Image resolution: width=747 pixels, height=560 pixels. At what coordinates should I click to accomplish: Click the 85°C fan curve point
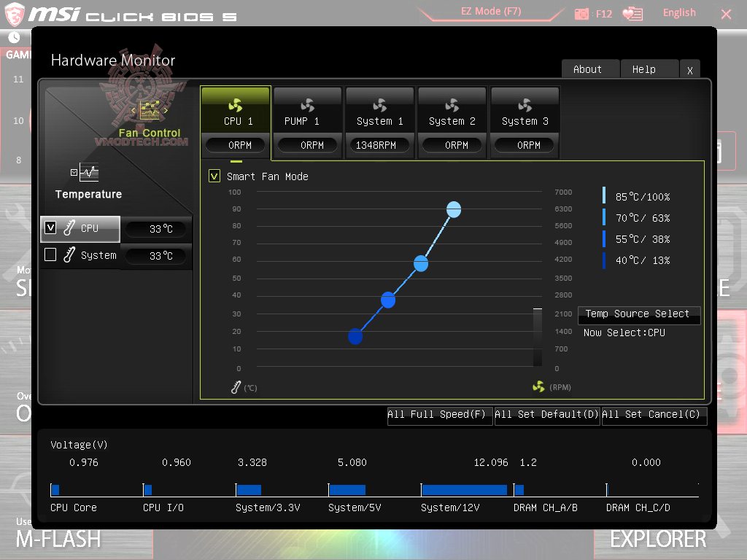coord(454,209)
